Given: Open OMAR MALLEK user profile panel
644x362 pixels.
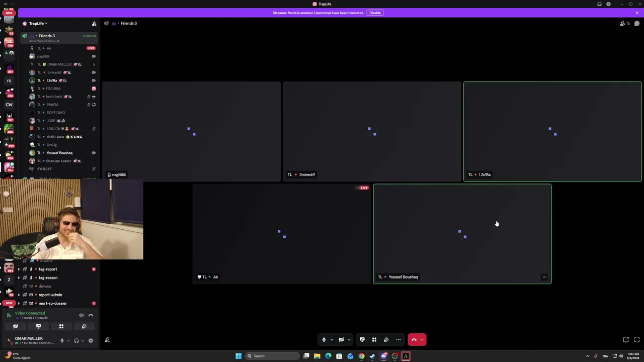Looking at the screenshot, I should tap(31, 340).
